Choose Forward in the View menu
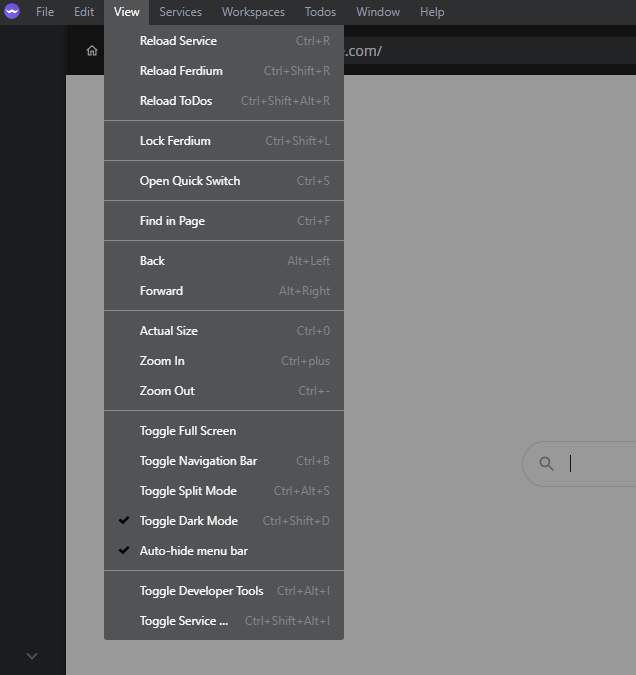 (224, 291)
